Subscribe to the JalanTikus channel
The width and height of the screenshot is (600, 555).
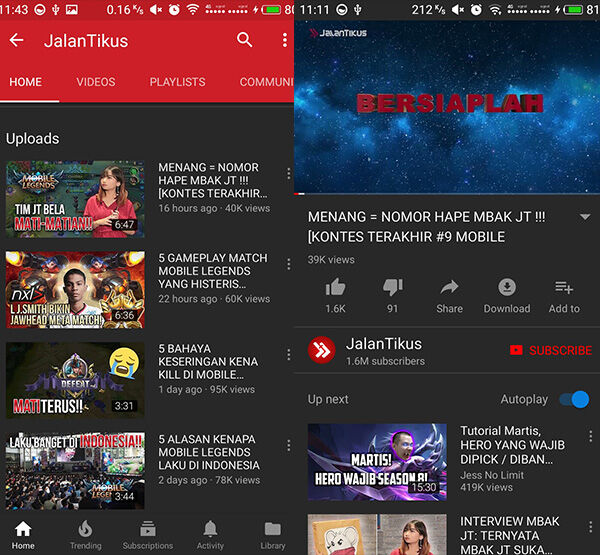tap(551, 350)
